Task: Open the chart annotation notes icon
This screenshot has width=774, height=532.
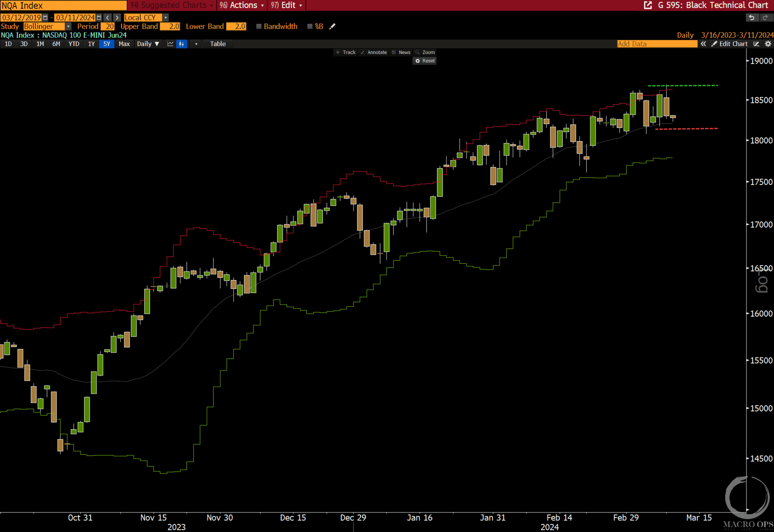Action: point(756,44)
